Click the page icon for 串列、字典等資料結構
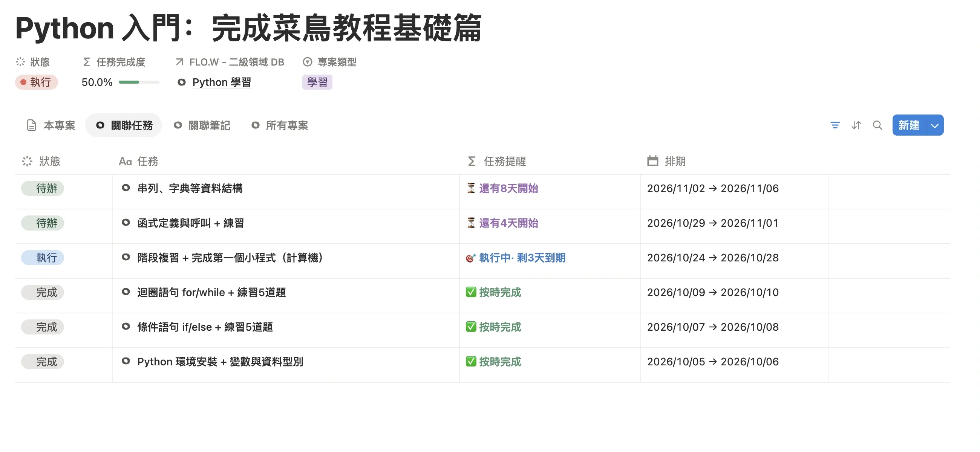 point(126,188)
